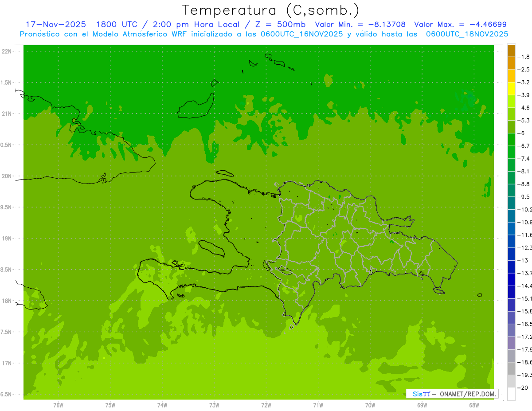Select the date text '17-Nov-2025'

tap(56, 24)
